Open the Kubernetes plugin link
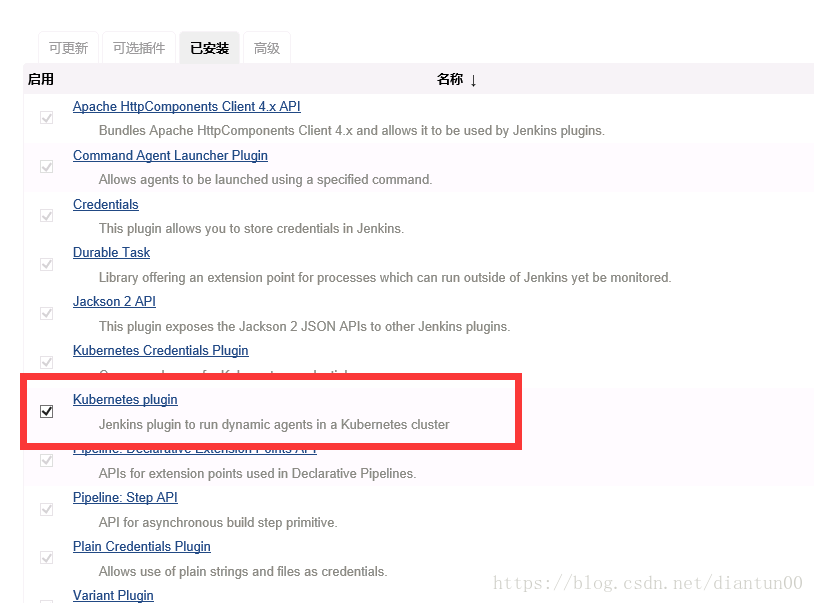Image resolution: width=814 pixels, height=603 pixels. tap(125, 399)
